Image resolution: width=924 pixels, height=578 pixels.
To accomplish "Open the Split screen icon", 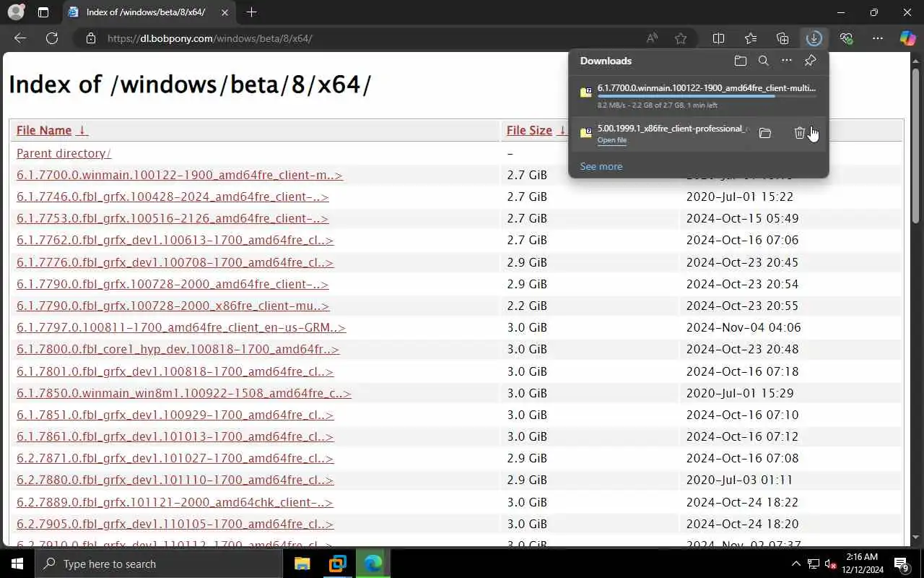I will pyautogui.click(x=719, y=38).
